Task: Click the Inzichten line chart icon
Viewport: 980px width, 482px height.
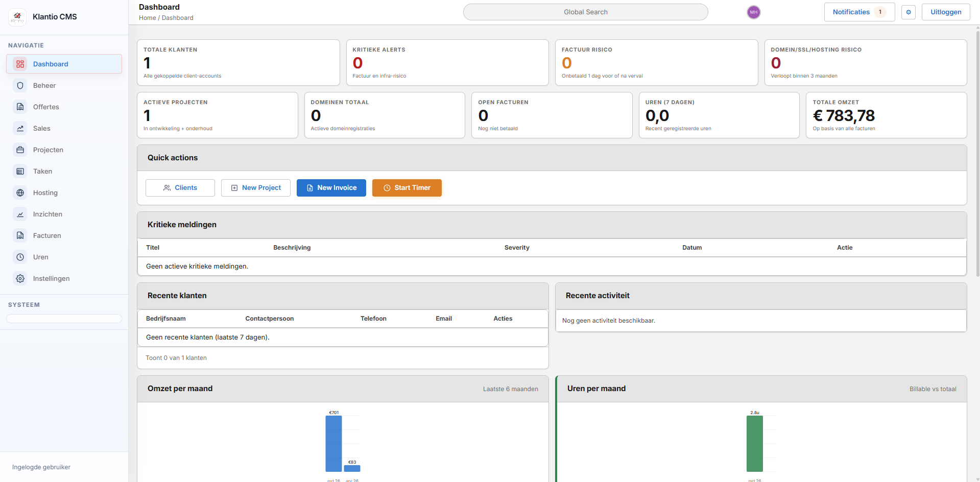Action: click(x=20, y=214)
